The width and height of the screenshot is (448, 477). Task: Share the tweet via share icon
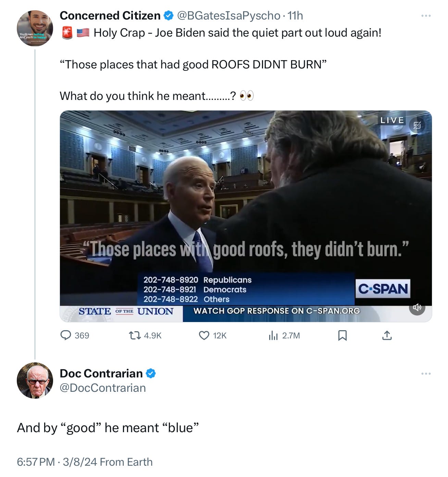(x=387, y=335)
